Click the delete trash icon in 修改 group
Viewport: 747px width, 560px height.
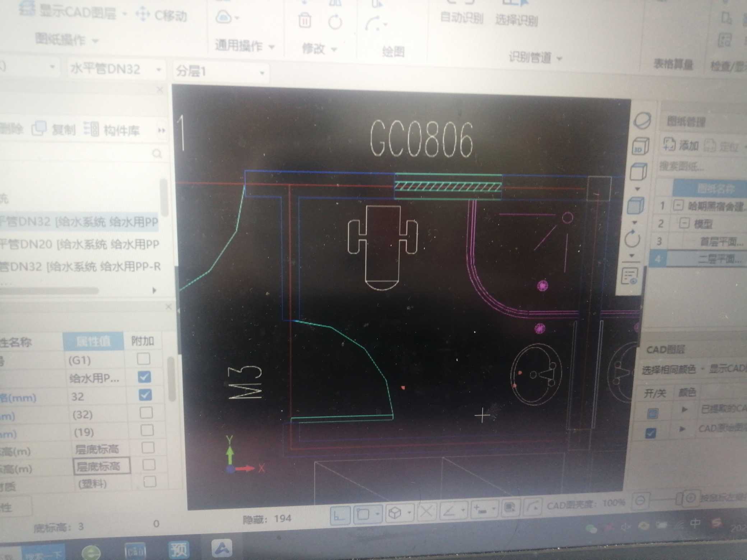[305, 20]
